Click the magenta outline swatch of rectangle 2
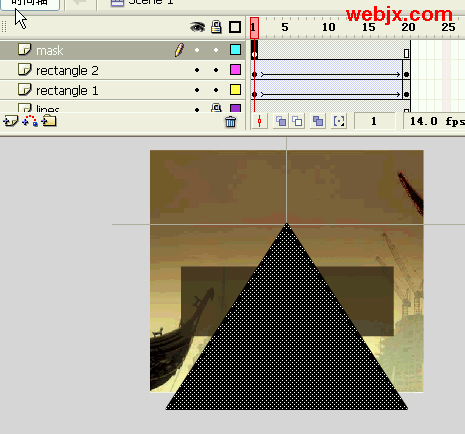This screenshot has height=434, width=465. [235, 70]
